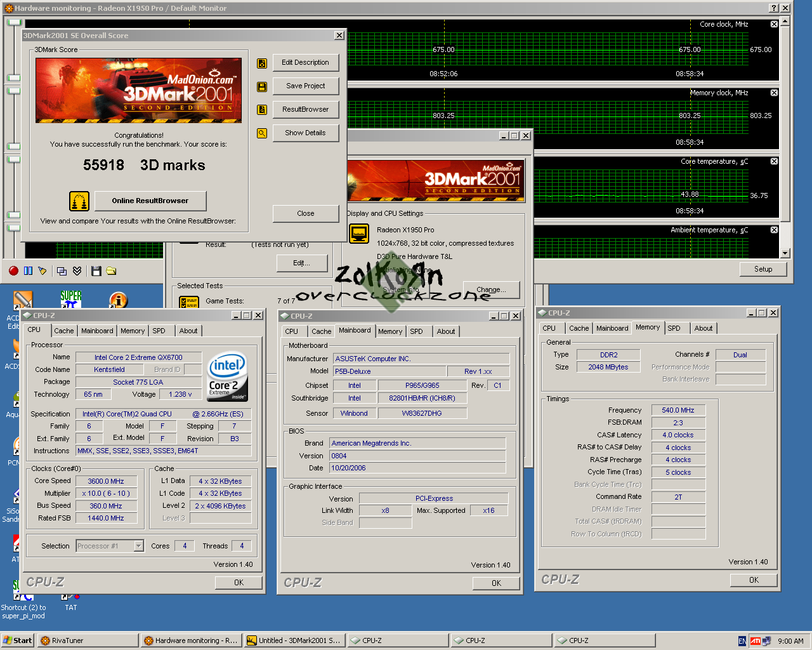Click the Save Project button
Image resolution: width=812 pixels, height=650 pixels.
[x=305, y=86]
